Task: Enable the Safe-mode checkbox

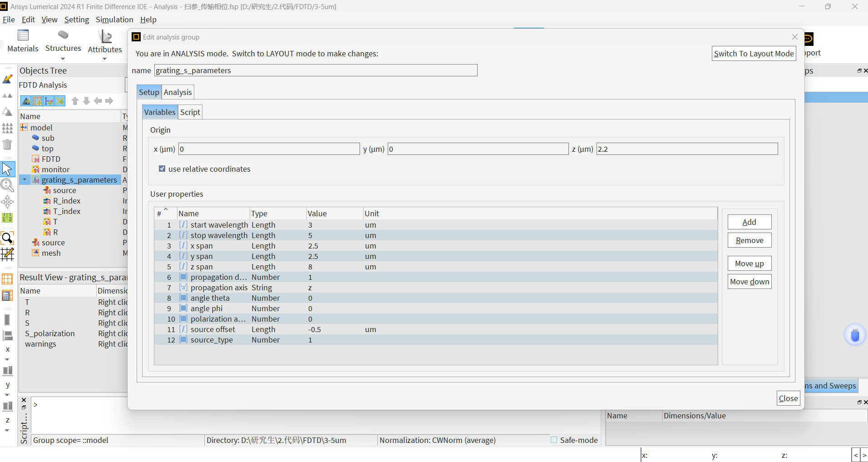Action: tap(554, 440)
